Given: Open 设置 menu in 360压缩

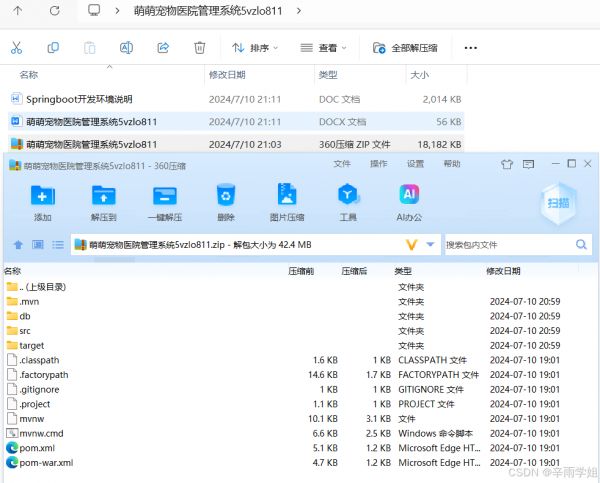Looking at the screenshot, I should [x=415, y=164].
